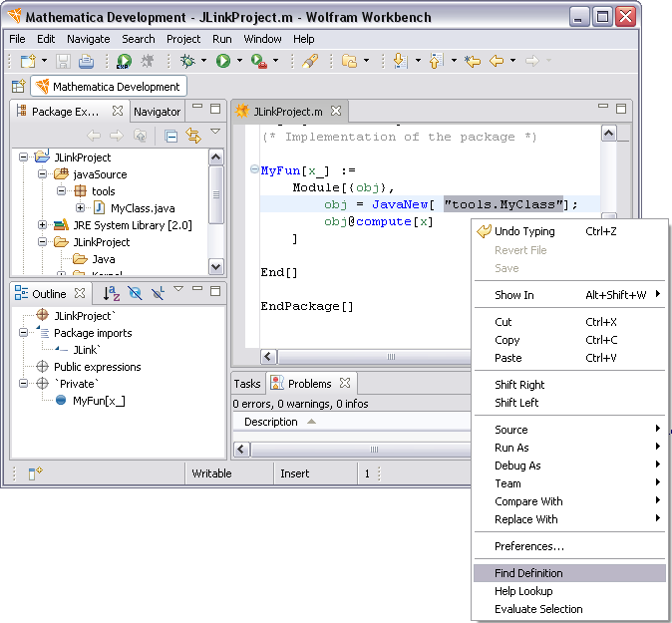Collapse the javaSource folder node
The width and height of the screenshot is (672, 623).
coord(42,174)
